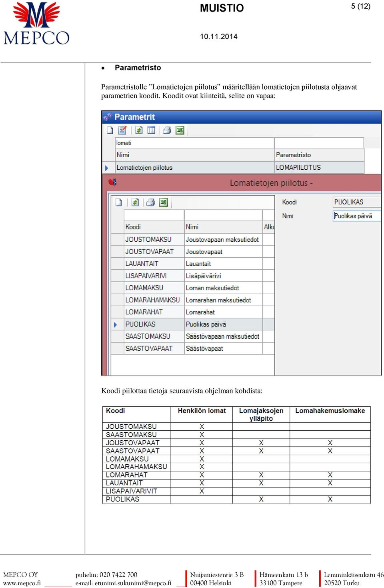
Task: Click Säästövapaat name cell
Action: [223, 348]
